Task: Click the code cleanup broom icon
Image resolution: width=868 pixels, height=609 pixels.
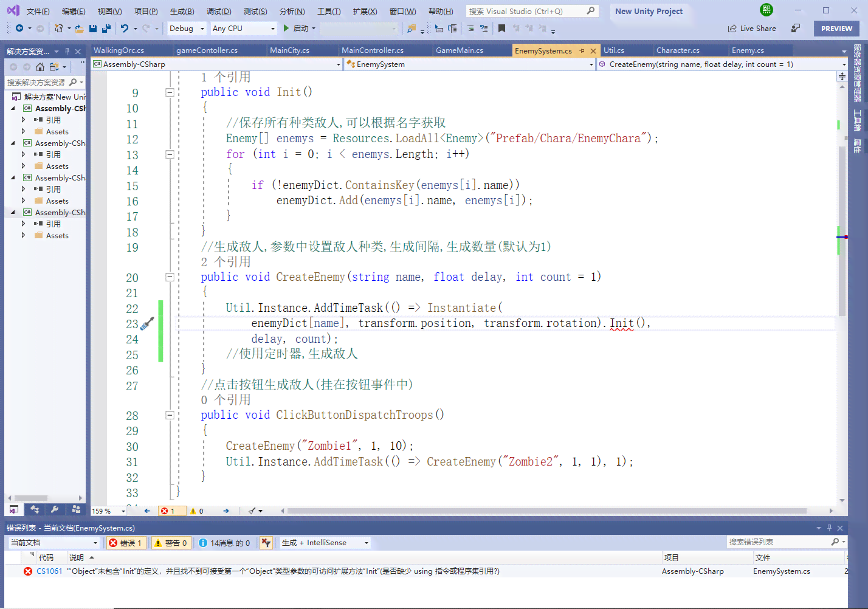Action: click(x=252, y=511)
